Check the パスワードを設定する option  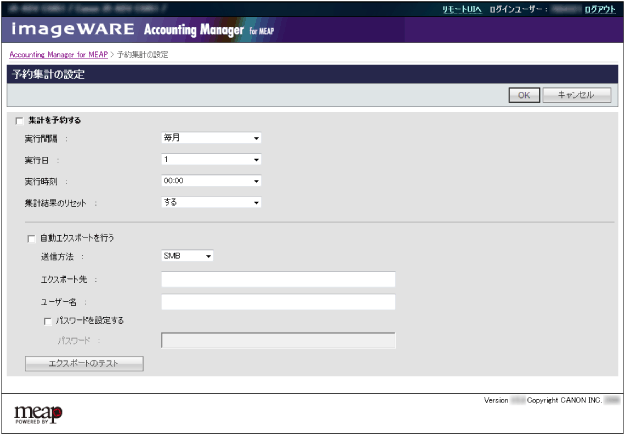(x=47, y=321)
